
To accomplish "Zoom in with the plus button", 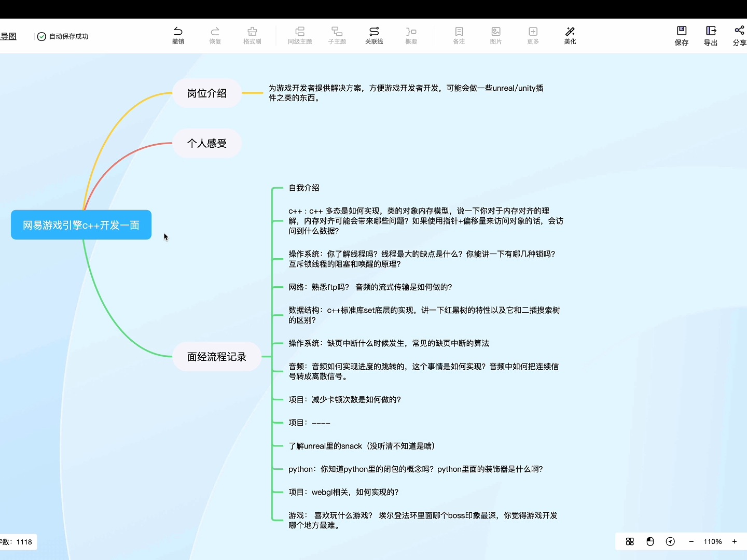I will (735, 541).
